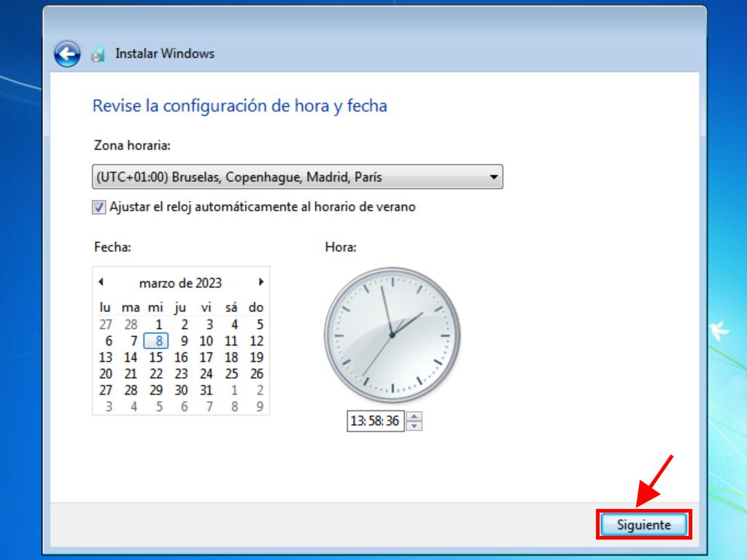Click the Windows installer icon in title
The height and width of the screenshot is (560, 747).
[98, 55]
